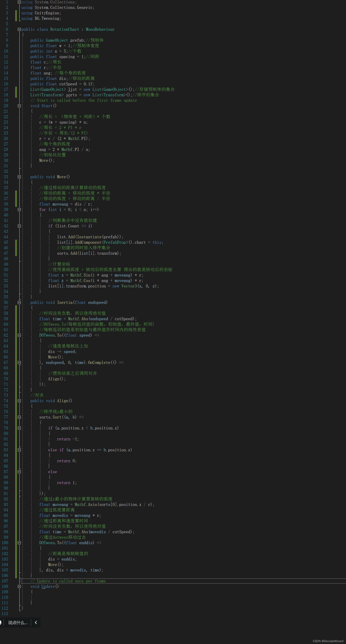
Task: Fold the else-if position equality block
Action: pyautogui.click(x=19, y=450)
